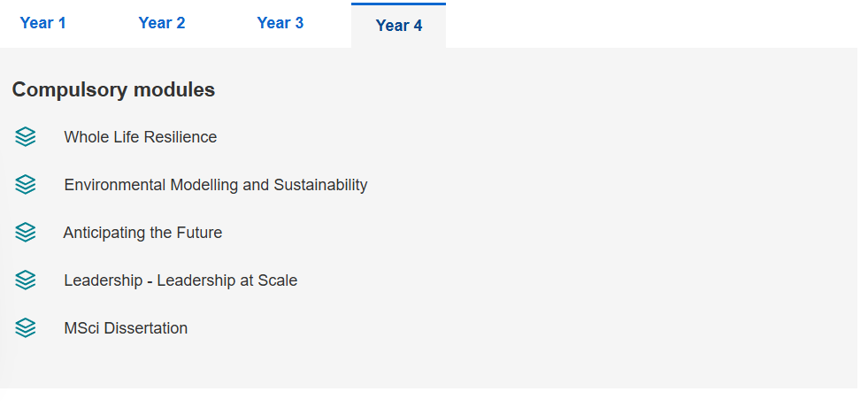
Task: Click the word Resilience in first module
Action: click(x=187, y=137)
